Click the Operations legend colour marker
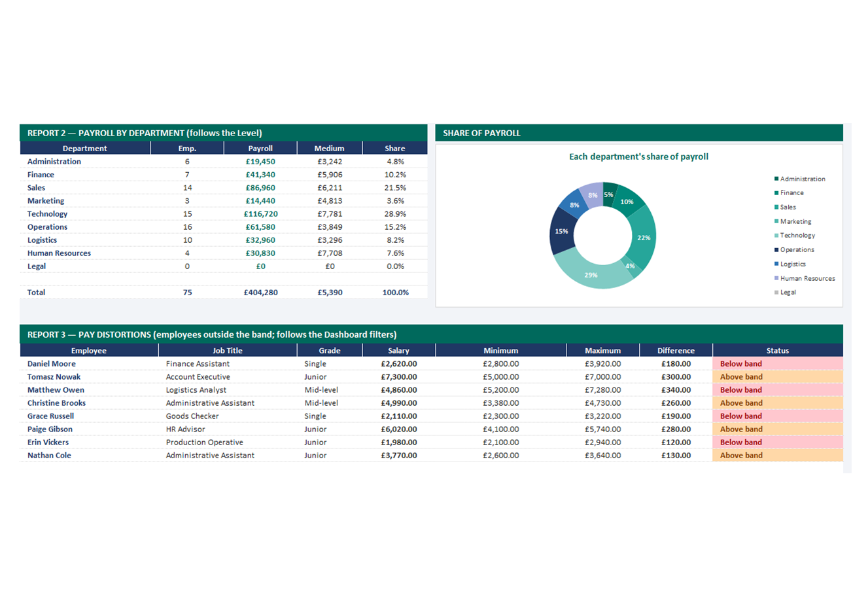 click(x=776, y=249)
